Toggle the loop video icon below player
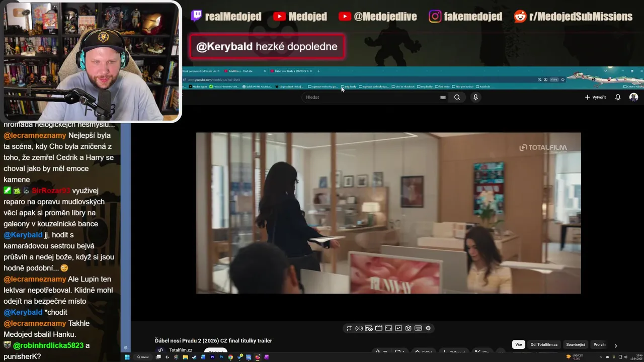The width and height of the screenshot is (644, 362). coord(349,328)
